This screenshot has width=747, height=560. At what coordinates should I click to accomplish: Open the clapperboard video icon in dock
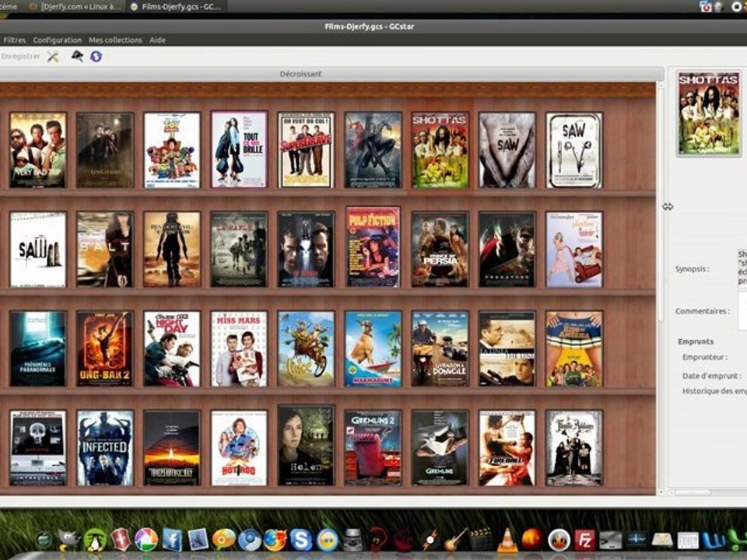point(481,540)
